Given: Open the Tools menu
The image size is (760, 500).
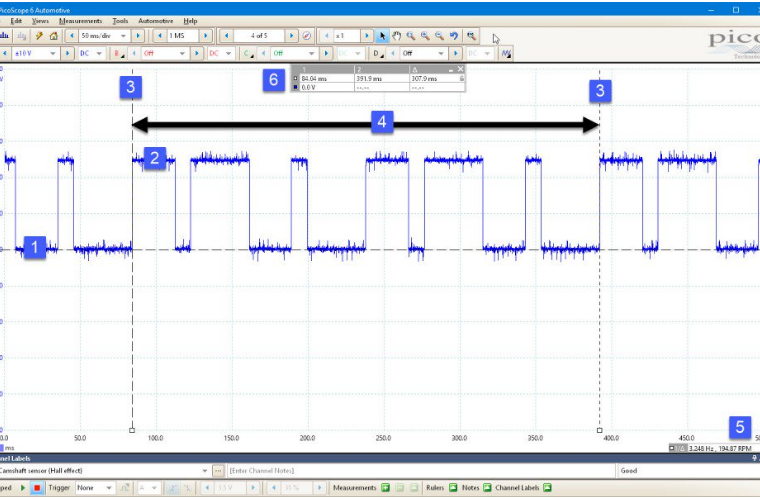Looking at the screenshot, I should click(x=120, y=21).
